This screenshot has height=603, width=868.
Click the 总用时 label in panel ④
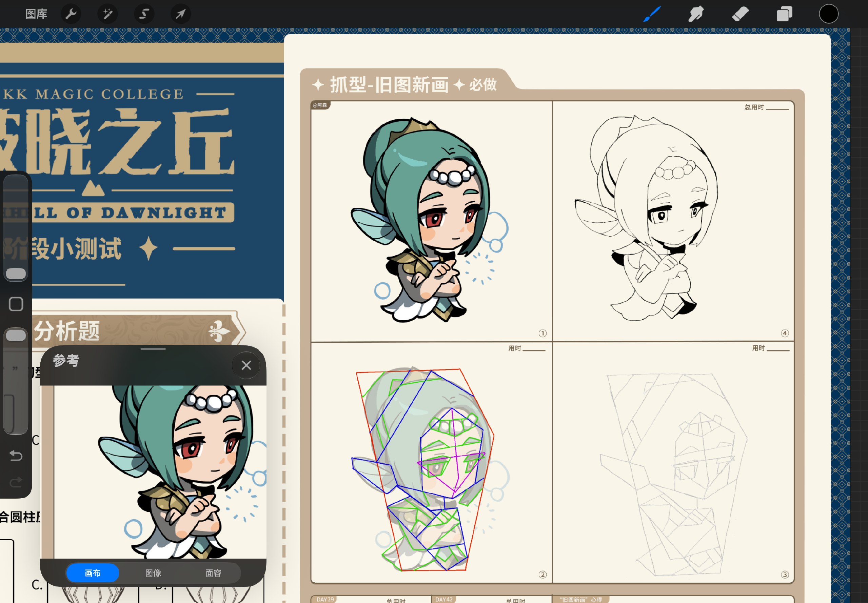(754, 107)
